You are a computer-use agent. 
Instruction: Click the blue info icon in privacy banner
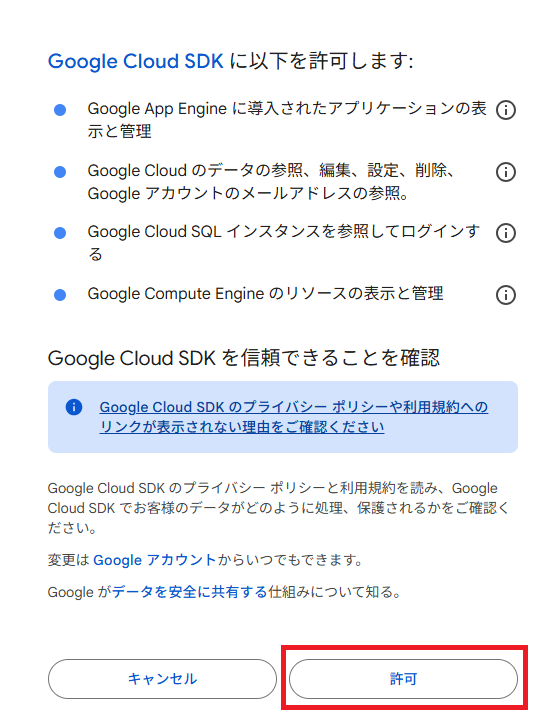pyautogui.click(x=74, y=407)
